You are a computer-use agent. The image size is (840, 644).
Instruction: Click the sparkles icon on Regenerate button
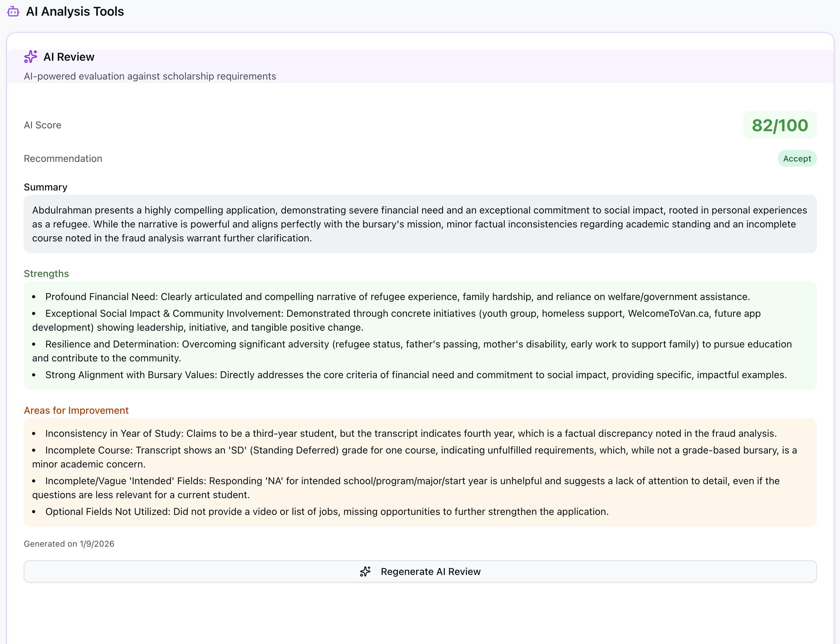365,571
